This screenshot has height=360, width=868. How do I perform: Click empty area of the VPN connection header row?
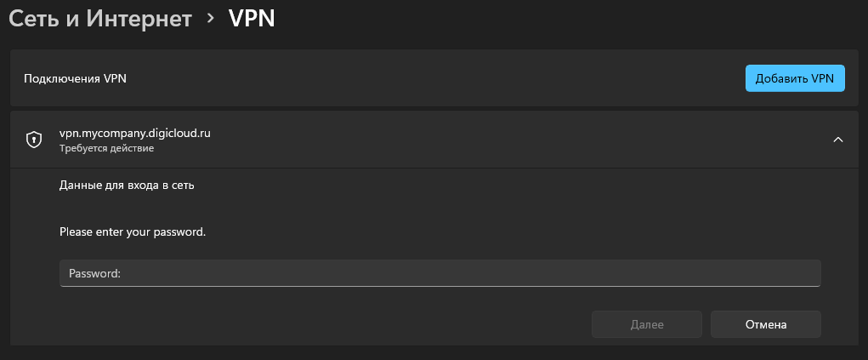point(510,140)
